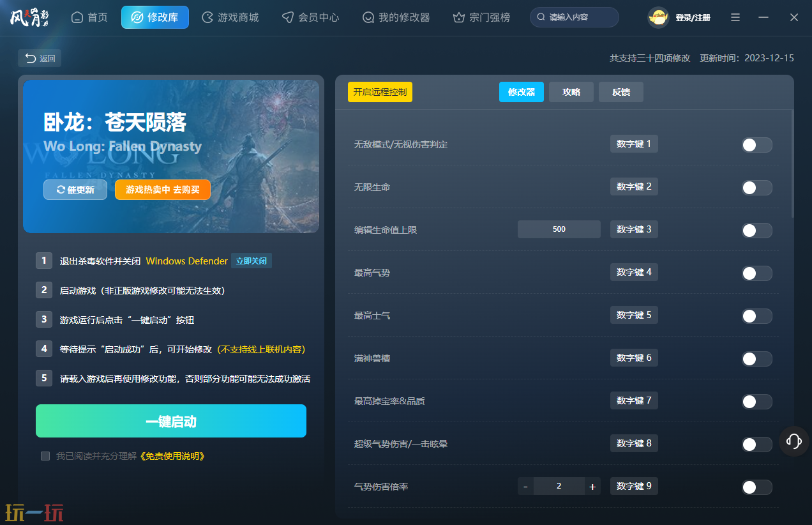
Task: Select the 修改库 tab
Action: click(155, 17)
